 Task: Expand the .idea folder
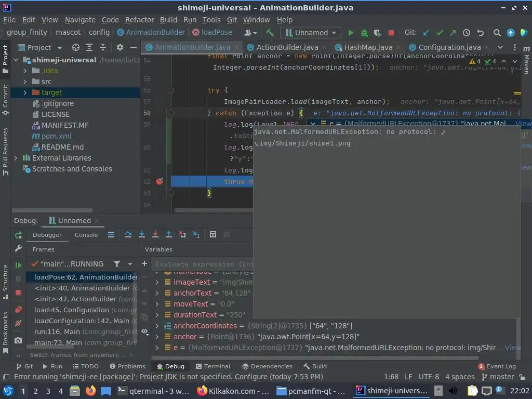(x=25, y=71)
